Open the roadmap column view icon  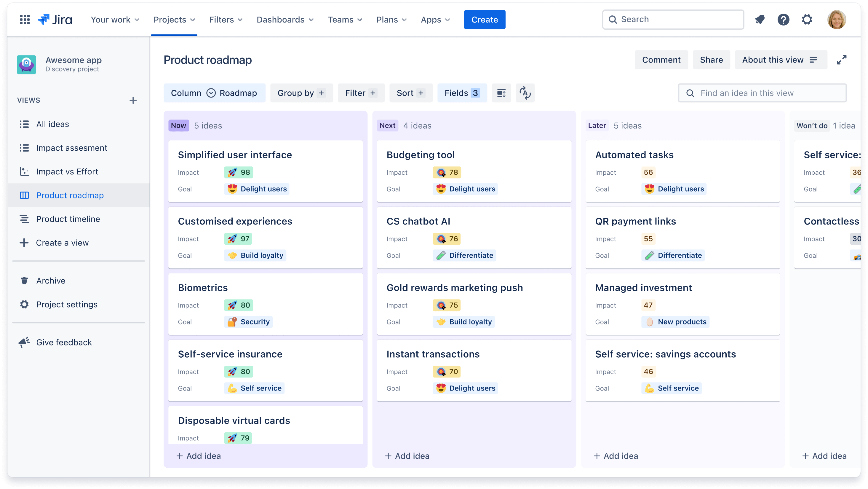click(211, 93)
